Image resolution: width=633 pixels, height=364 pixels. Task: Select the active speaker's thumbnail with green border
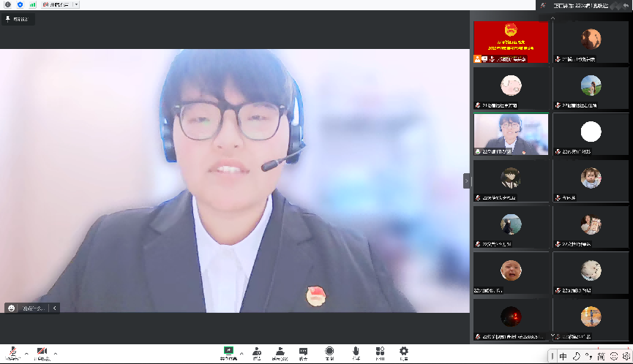(510, 134)
